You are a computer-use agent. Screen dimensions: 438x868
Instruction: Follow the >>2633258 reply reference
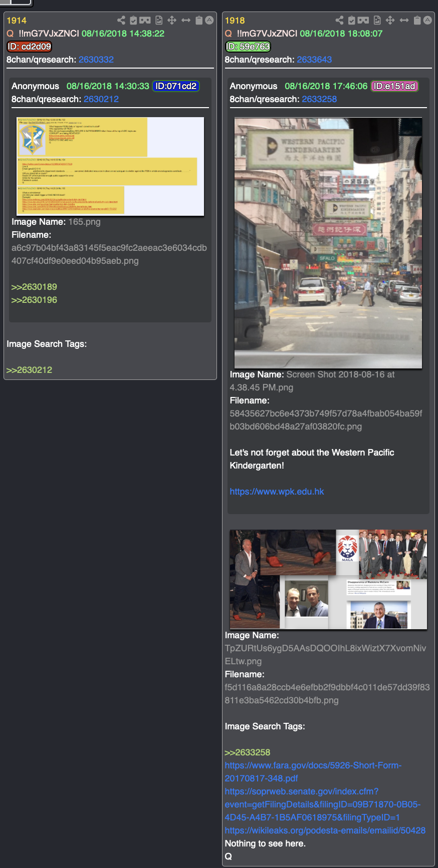click(248, 752)
